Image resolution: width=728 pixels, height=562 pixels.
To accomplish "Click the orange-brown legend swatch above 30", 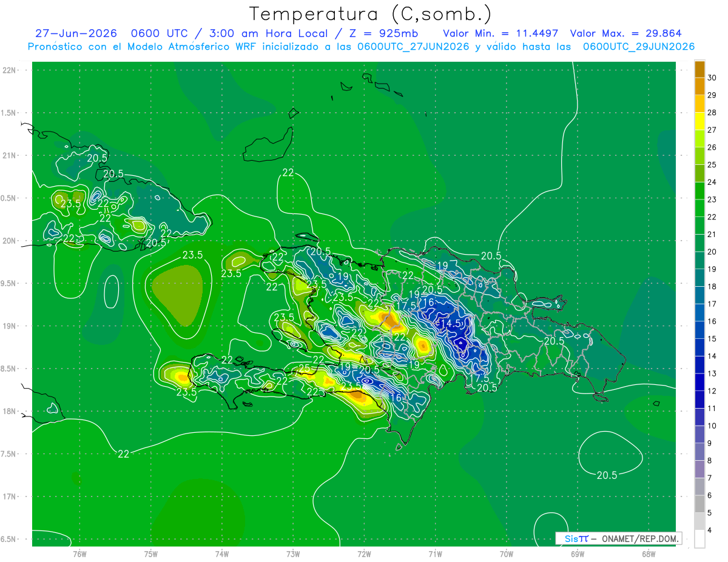I will pos(699,69).
